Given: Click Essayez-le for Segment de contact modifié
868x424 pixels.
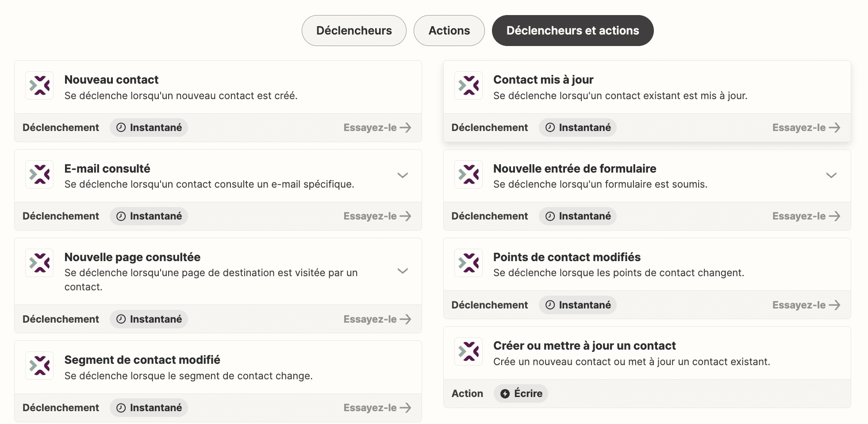Looking at the screenshot, I should (x=377, y=407).
